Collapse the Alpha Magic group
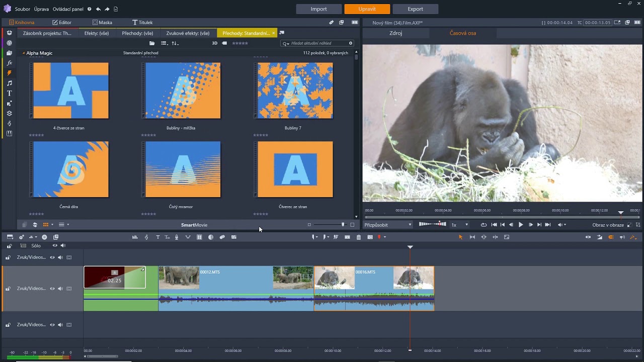644x362 pixels. (24, 53)
